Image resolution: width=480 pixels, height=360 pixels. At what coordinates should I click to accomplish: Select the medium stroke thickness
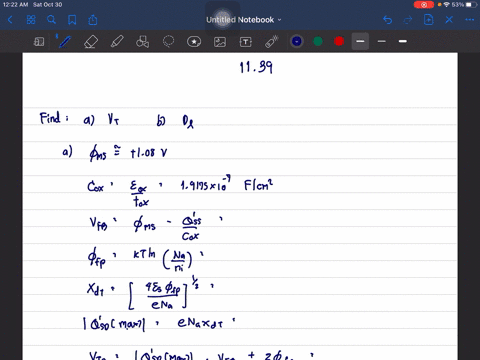(x=360, y=41)
